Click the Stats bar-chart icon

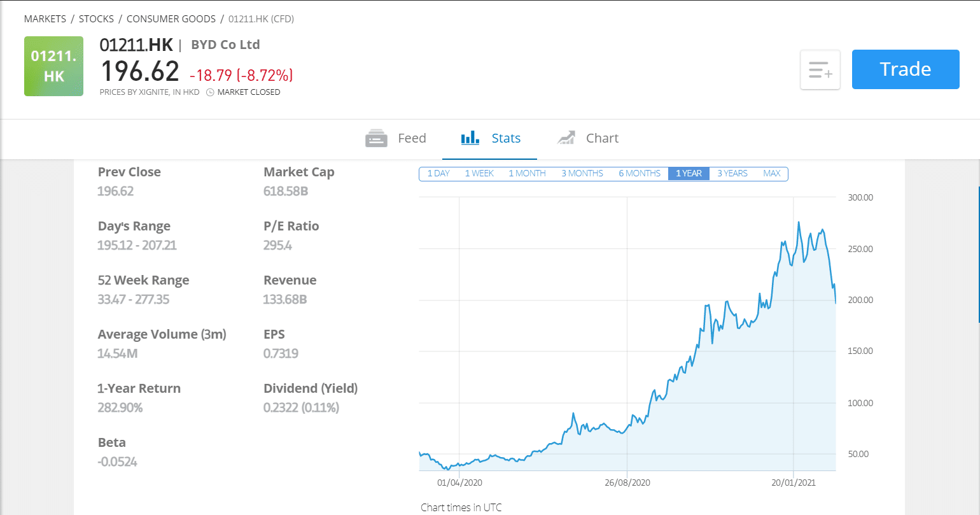(x=469, y=137)
